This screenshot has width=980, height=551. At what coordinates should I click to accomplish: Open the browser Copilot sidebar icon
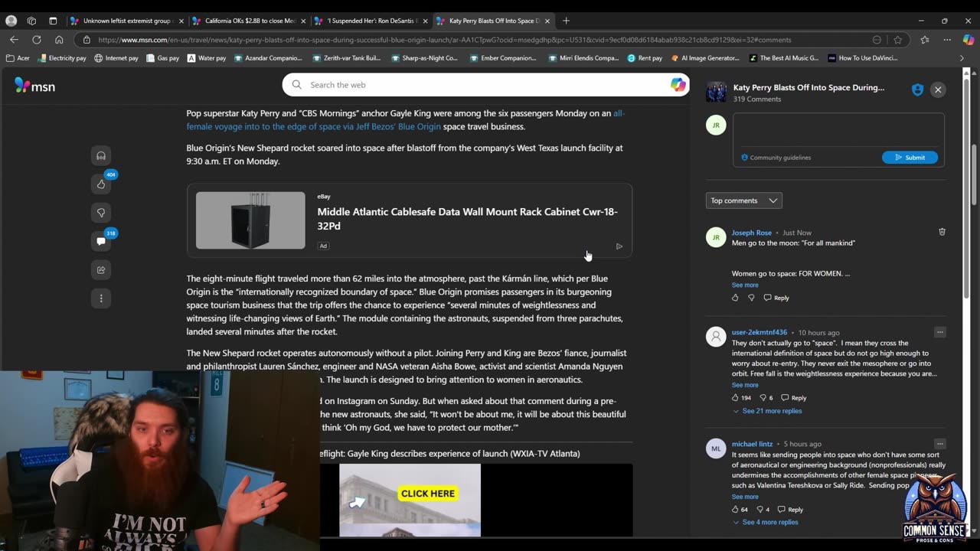pyautogui.click(x=968, y=40)
